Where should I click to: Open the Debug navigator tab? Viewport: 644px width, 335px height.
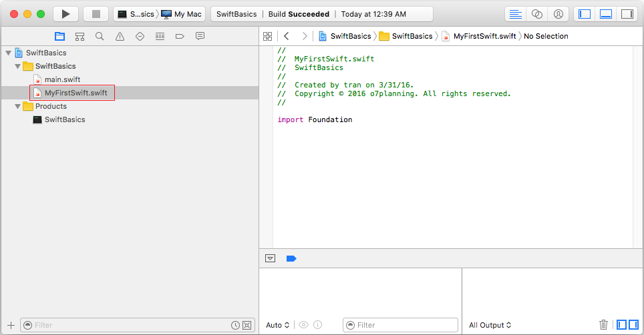click(160, 37)
